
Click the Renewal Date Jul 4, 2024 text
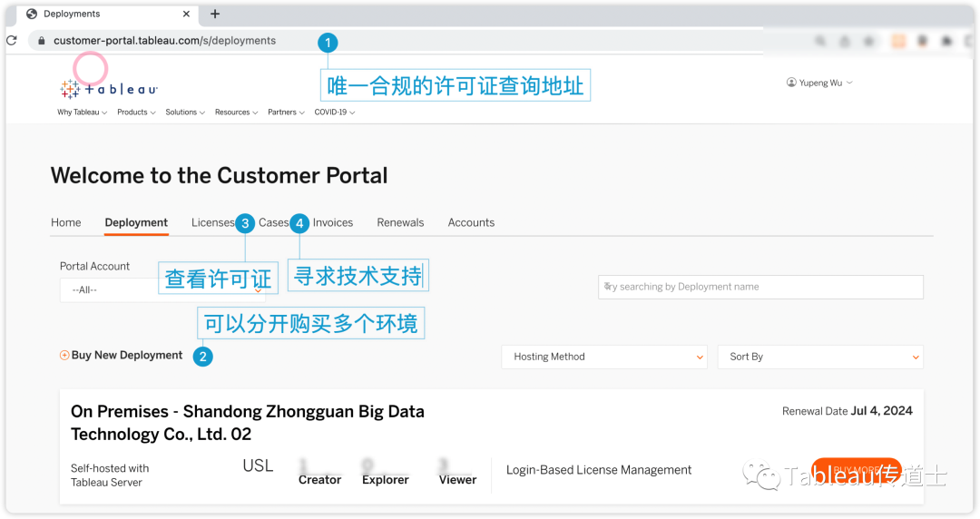(x=847, y=411)
